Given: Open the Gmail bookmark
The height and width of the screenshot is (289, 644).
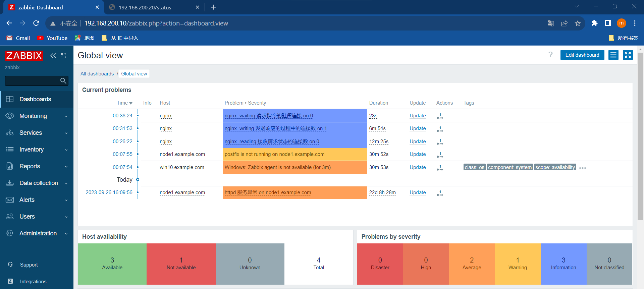Looking at the screenshot, I should click(18, 38).
